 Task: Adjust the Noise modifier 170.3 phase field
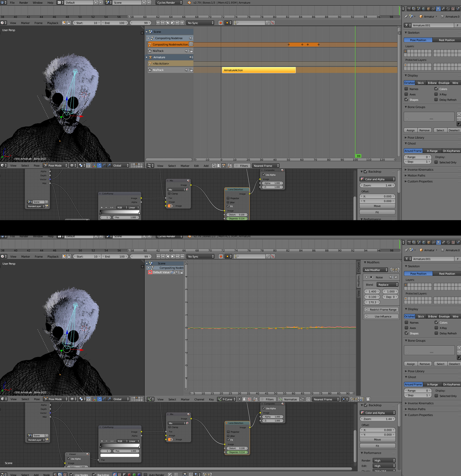tap(372, 302)
